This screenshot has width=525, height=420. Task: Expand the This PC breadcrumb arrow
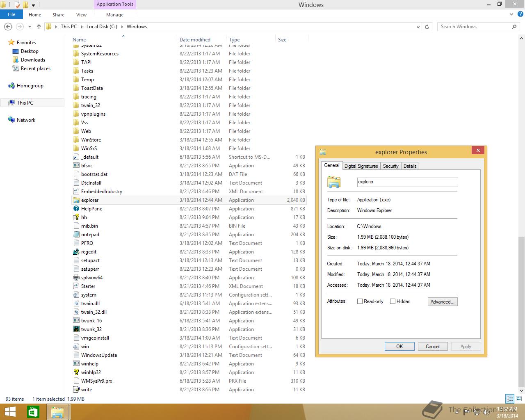pos(82,27)
